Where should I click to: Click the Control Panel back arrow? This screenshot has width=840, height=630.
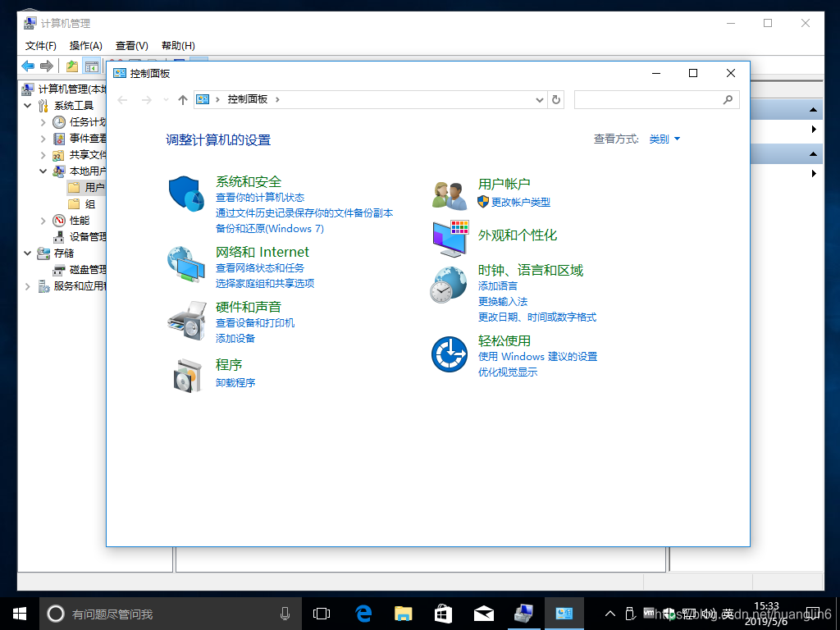point(123,99)
